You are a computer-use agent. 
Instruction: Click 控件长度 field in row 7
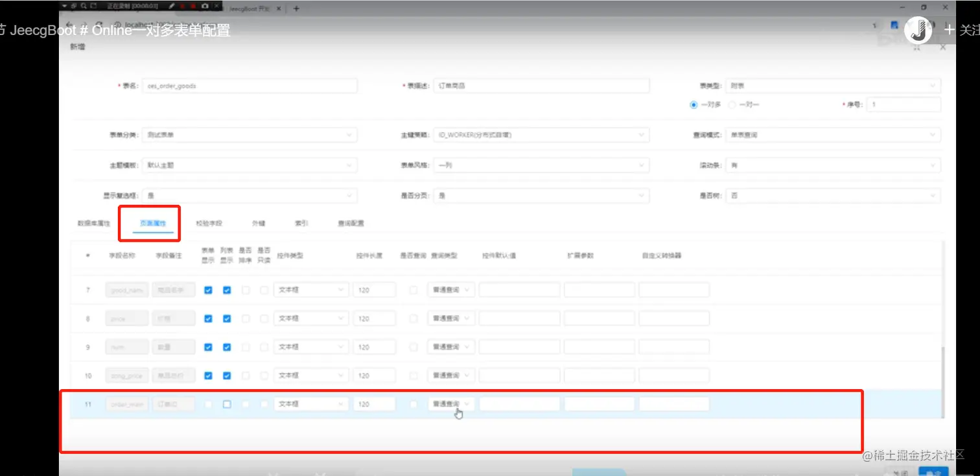click(x=374, y=290)
